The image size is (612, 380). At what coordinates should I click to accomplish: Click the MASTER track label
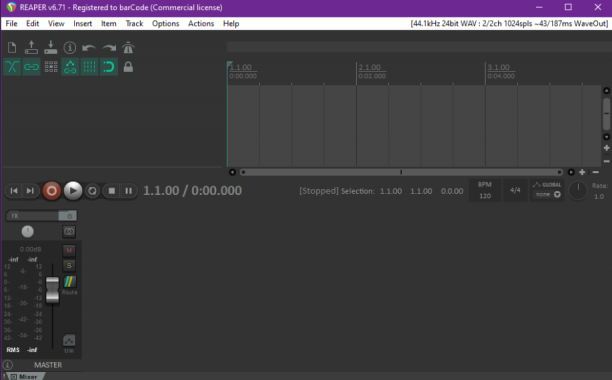pos(48,365)
